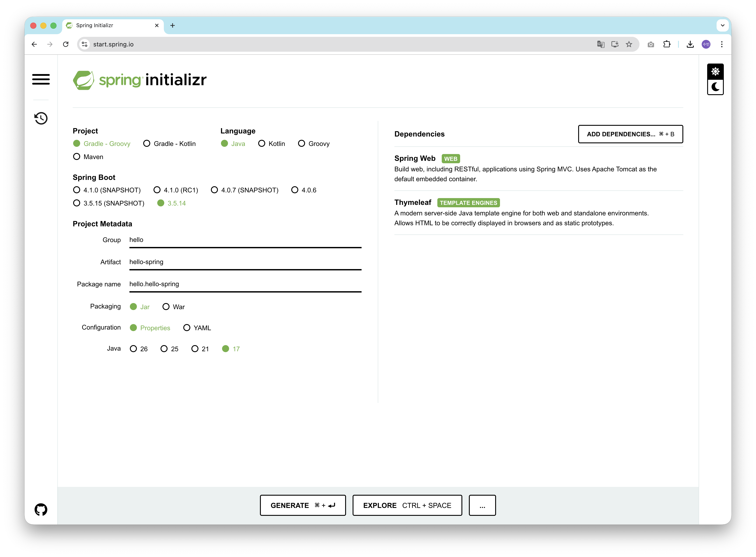Click the Spring Web dependency entry

click(x=539, y=169)
